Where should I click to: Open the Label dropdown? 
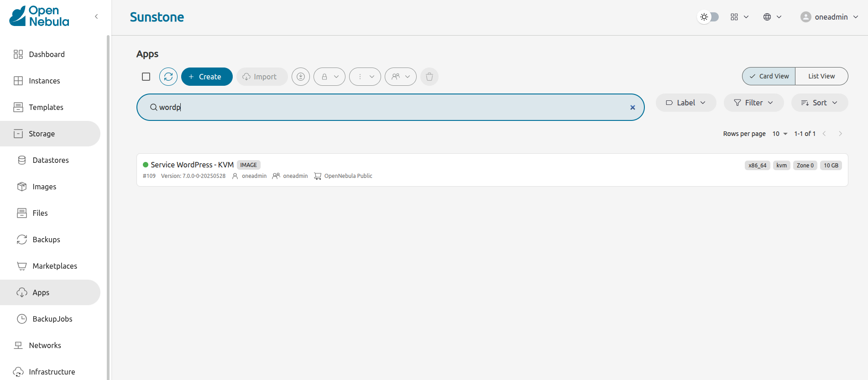click(686, 103)
